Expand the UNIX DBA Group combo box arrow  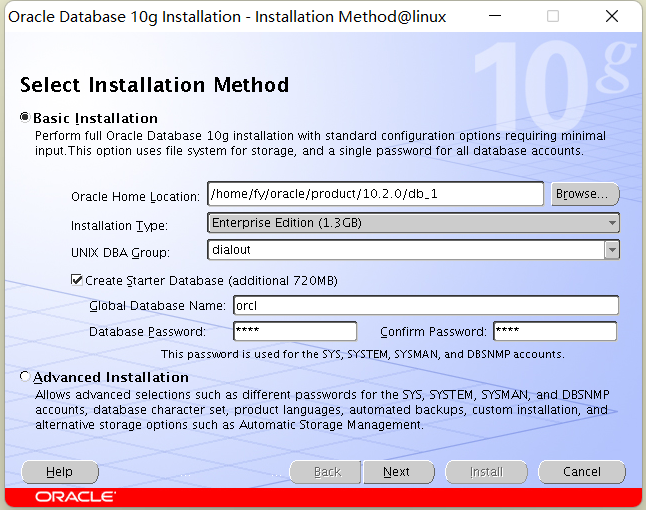point(612,250)
